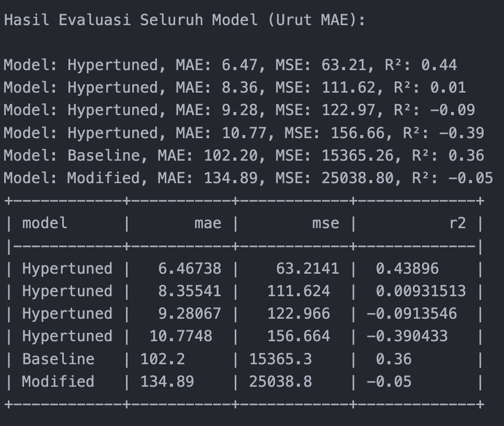This screenshot has height=426, width=504.
Task: Click the 'mse' table column header
Action: [x=325, y=223]
